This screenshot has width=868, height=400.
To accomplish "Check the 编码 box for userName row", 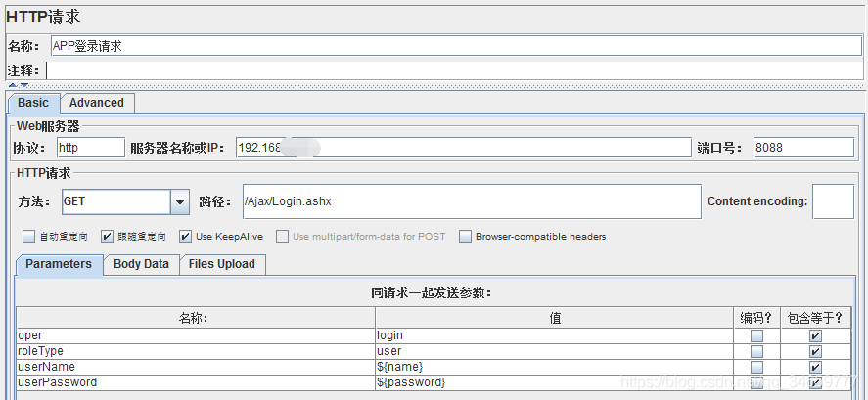I will [x=756, y=367].
